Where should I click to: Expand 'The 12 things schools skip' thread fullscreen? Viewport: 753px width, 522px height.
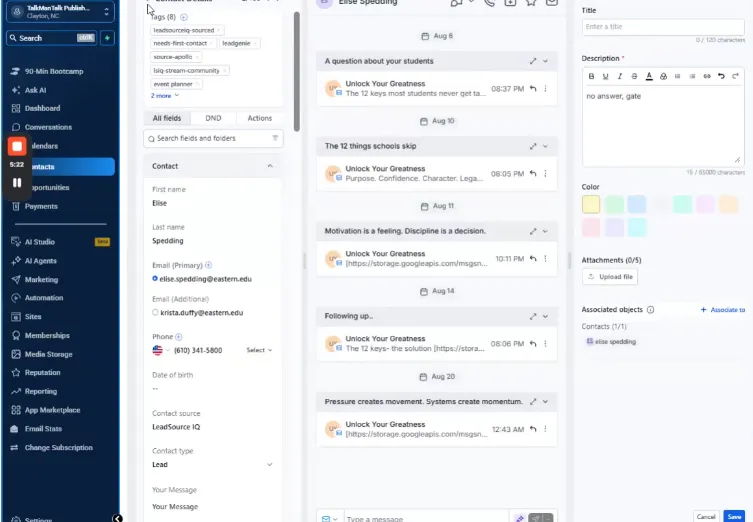(x=533, y=146)
